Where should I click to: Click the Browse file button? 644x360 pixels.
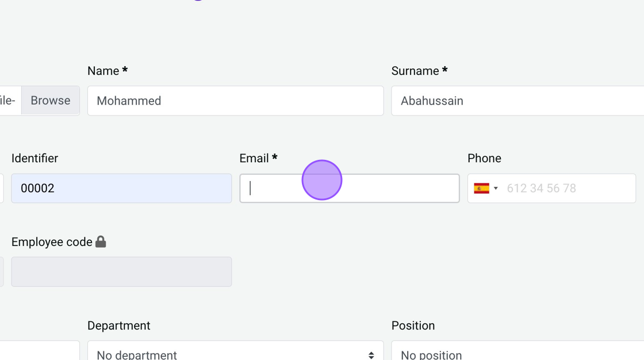pos(51,101)
